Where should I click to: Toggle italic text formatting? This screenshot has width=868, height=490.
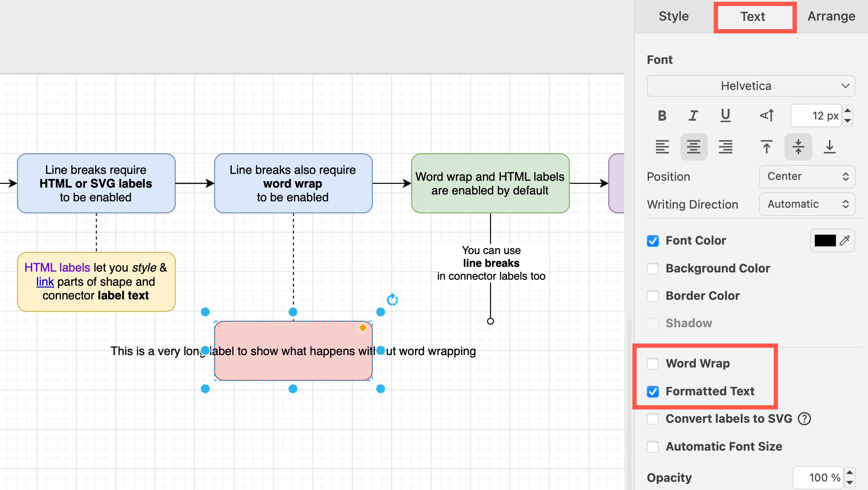tap(693, 116)
